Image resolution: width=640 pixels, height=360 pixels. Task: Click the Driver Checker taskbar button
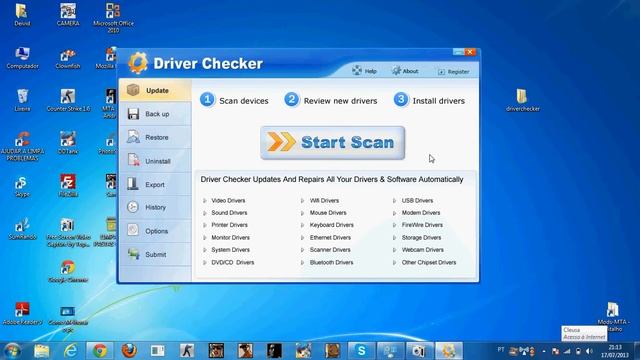449,351
